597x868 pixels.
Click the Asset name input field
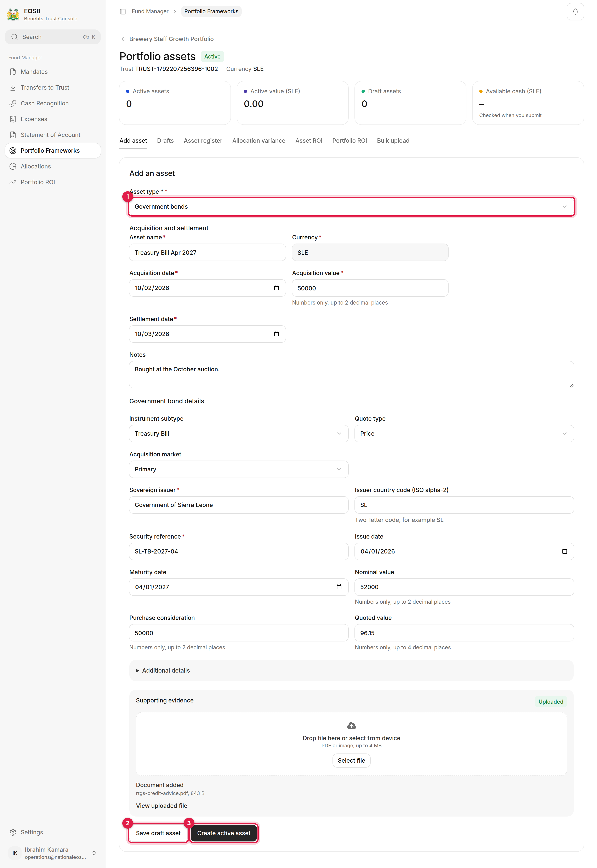207,252
